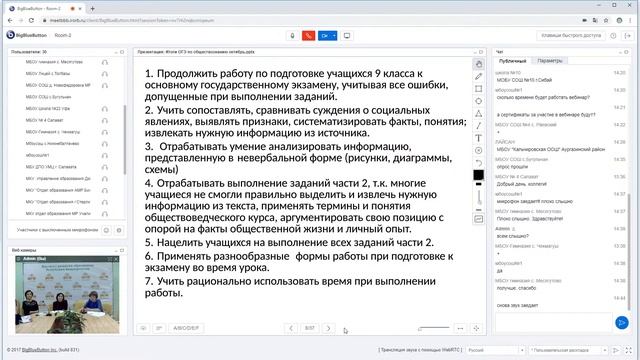Minimize the Webcams panel

(116, 250)
